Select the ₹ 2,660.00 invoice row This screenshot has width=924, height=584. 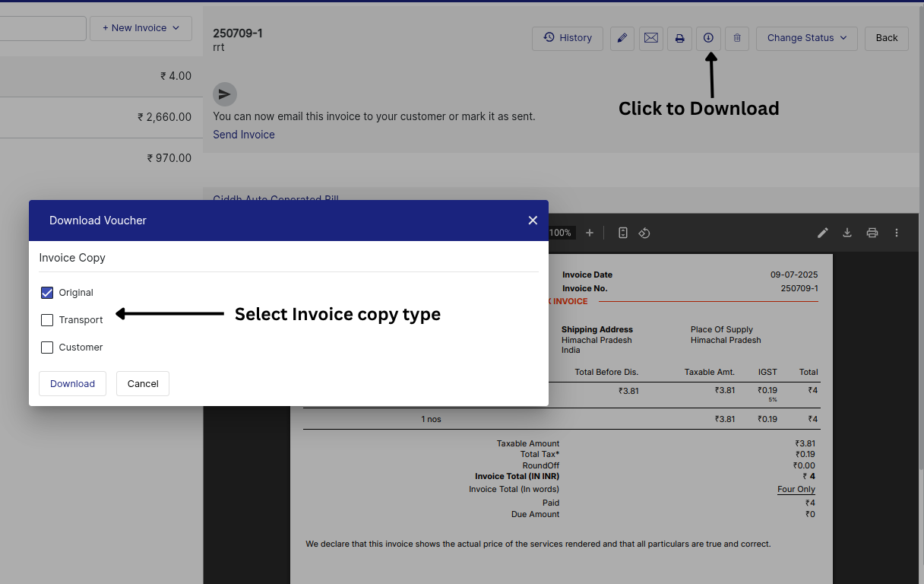coord(101,117)
